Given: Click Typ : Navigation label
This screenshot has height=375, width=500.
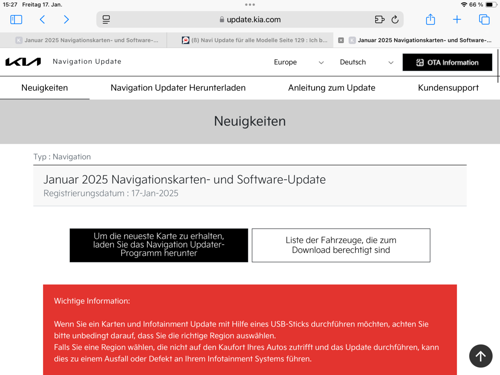Looking at the screenshot, I should pos(62,157).
